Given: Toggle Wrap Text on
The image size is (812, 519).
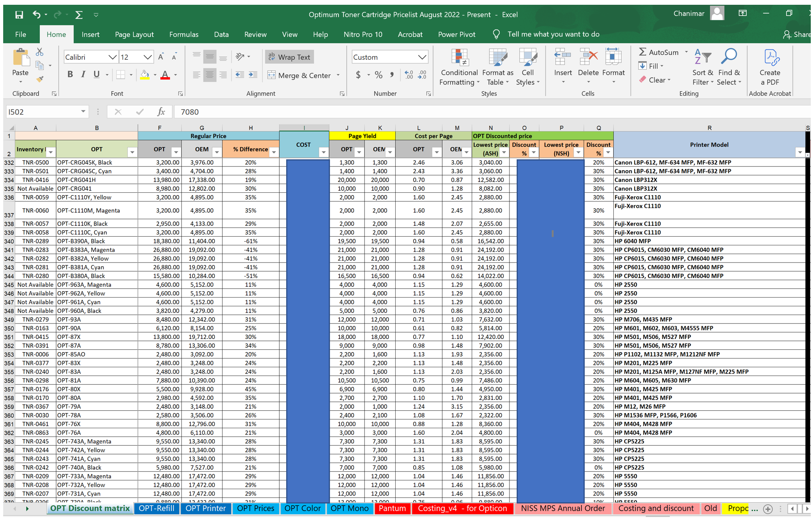Looking at the screenshot, I should [289, 57].
